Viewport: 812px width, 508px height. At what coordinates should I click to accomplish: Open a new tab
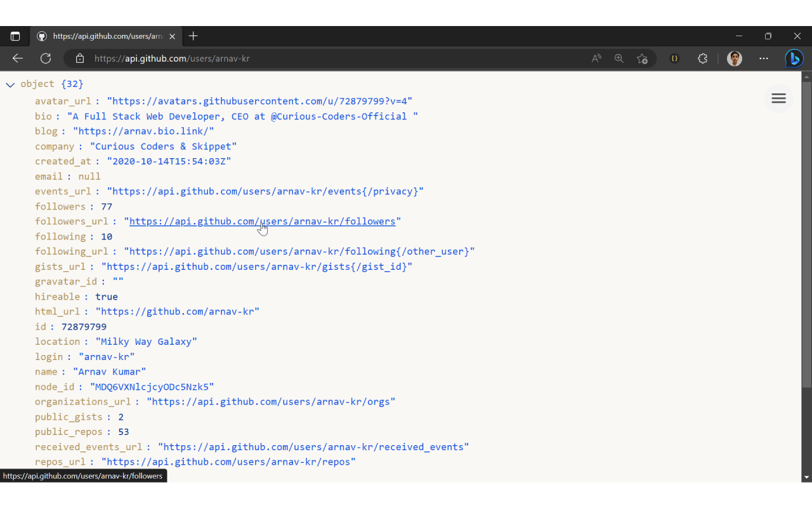[193, 36]
